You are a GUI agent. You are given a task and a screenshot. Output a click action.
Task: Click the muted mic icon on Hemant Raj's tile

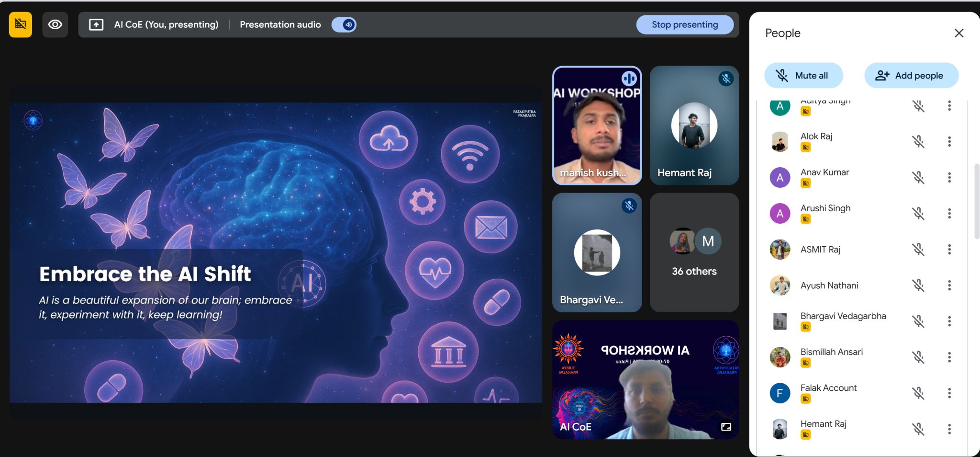pyautogui.click(x=725, y=80)
